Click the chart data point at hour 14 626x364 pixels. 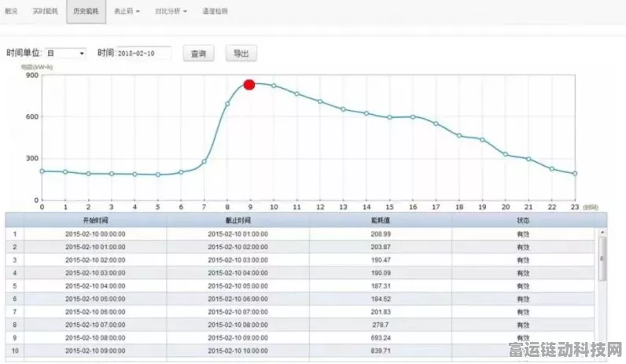[366, 113]
